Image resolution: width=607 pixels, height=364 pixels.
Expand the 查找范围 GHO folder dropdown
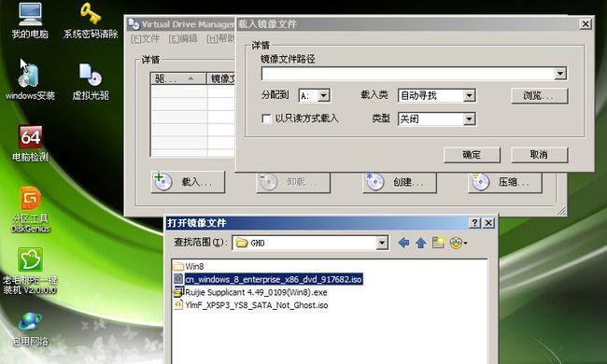[382, 243]
